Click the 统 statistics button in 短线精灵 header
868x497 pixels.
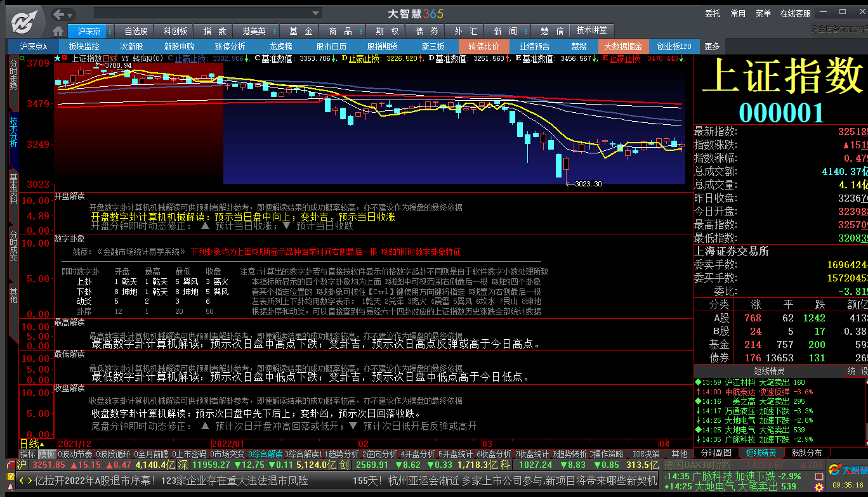coord(851,371)
